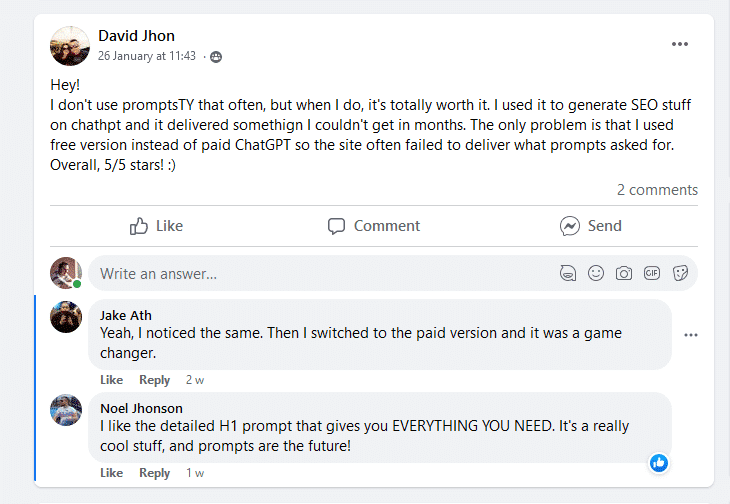Like Noel Jhonson's comment

tap(111, 473)
